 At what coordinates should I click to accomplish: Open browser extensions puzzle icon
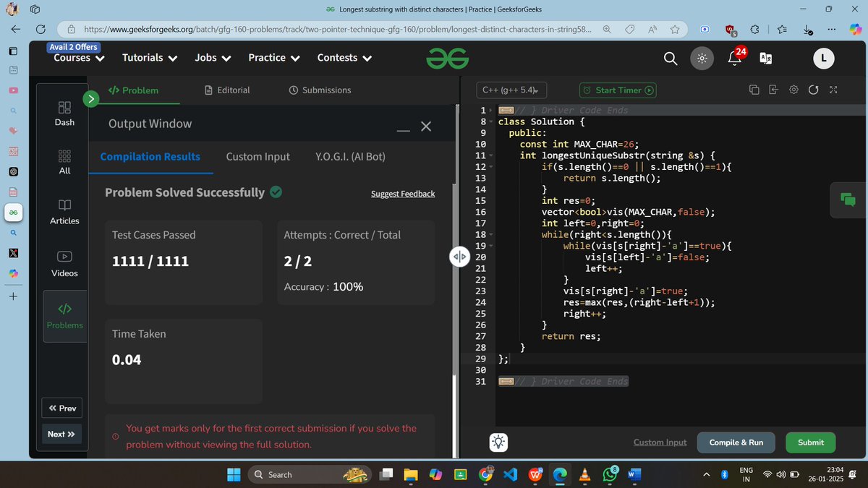coord(755,30)
